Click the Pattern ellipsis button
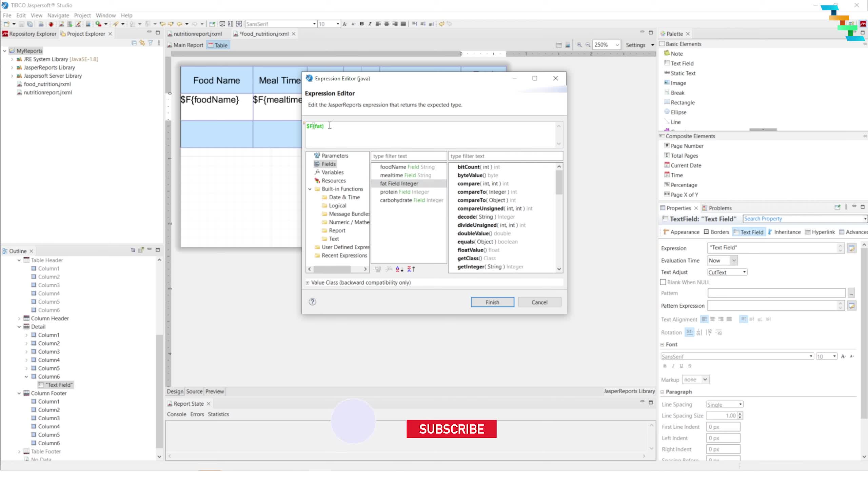 [x=851, y=293]
